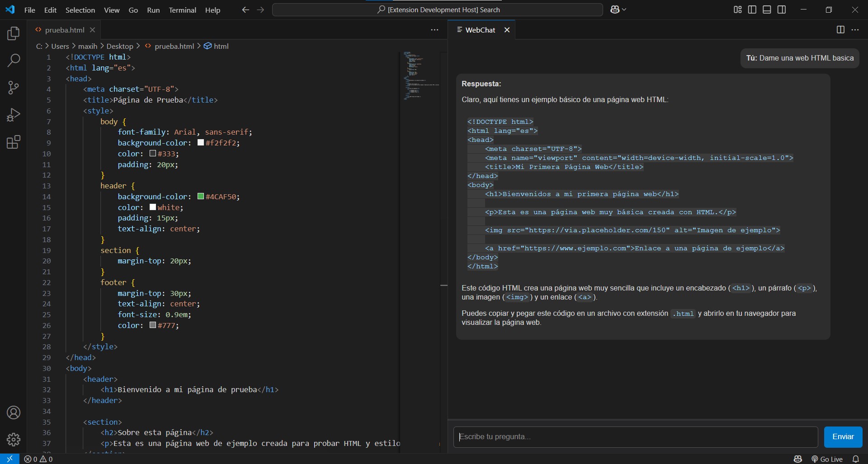The image size is (868, 464).
Task: Open the Explorer icon in activity bar
Action: coord(13,33)
